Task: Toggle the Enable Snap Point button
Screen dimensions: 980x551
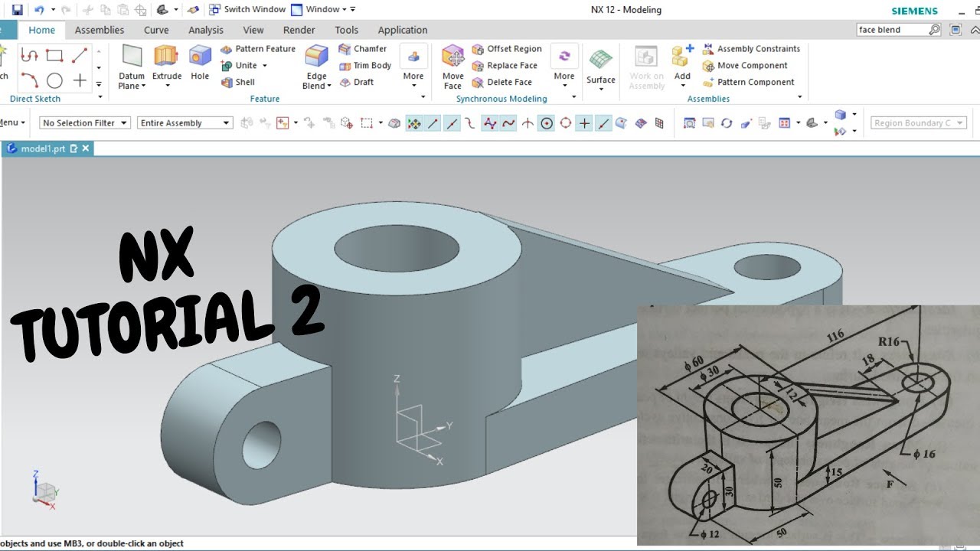Action: click(x=413, y=123)
